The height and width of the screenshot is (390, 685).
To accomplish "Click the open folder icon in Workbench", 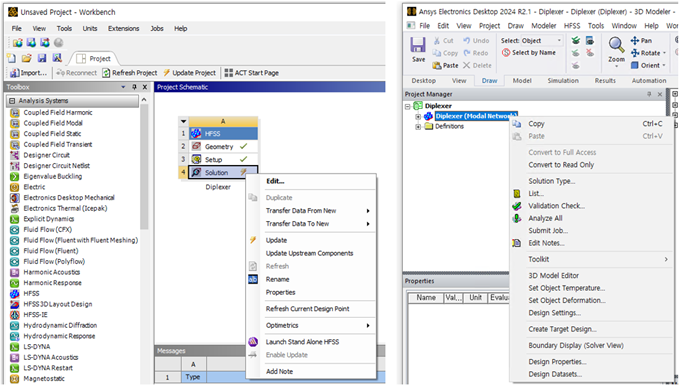I will pos(27,58).
